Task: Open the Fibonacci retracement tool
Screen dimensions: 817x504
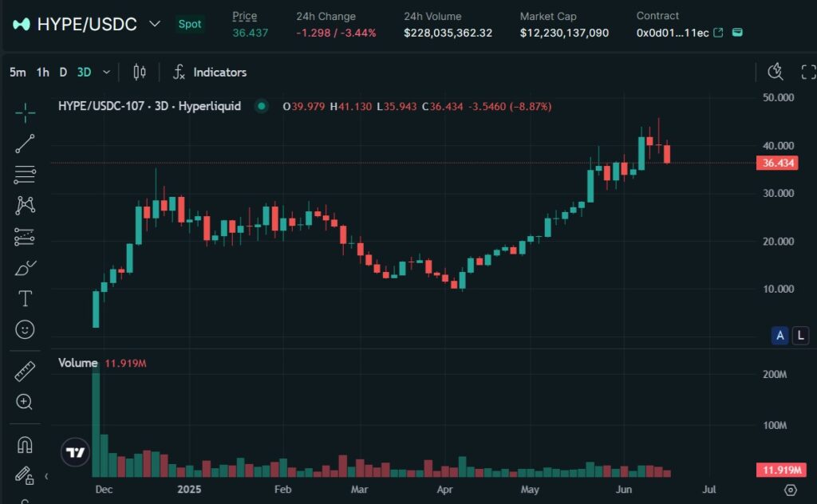Action: point(25,175)
